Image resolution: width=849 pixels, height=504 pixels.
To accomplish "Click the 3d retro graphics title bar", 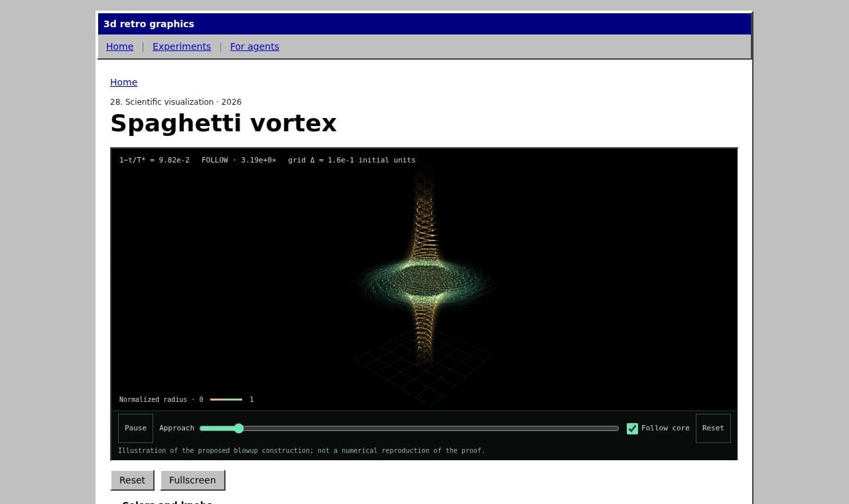I will click(x=424, y=24).
